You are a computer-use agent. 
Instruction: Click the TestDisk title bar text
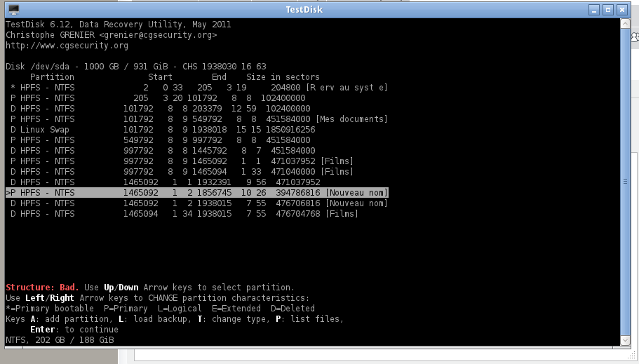[x=304, y=10]
